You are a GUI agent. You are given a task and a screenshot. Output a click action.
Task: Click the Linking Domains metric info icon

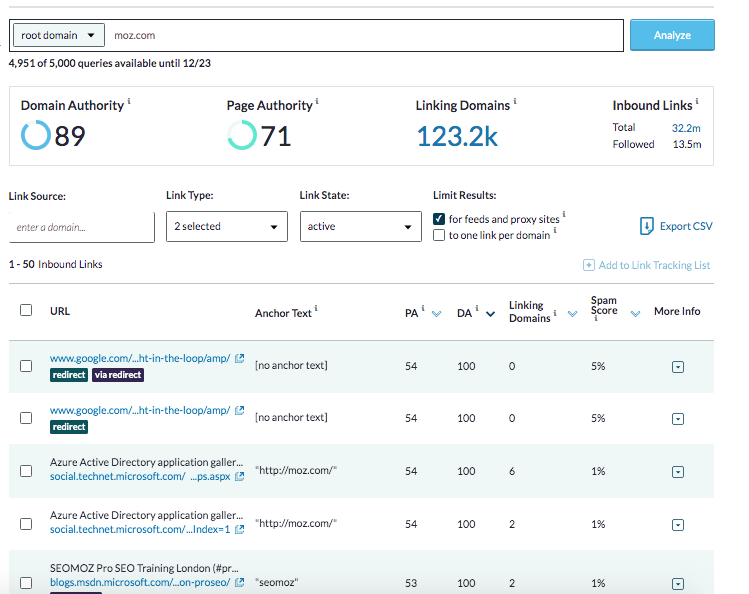(x=515, y=101)
